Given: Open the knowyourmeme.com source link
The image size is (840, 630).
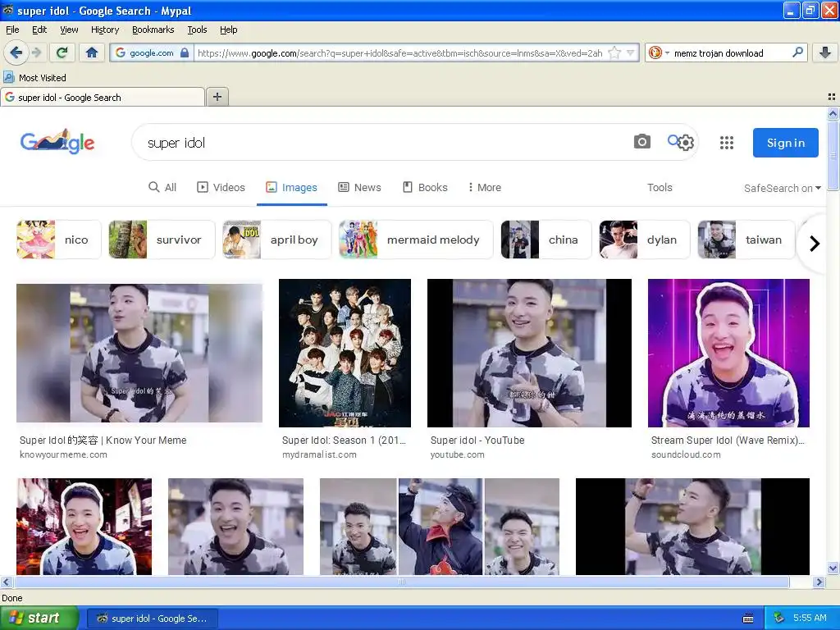Looking at the screenshot, I should tap(63, 454).
